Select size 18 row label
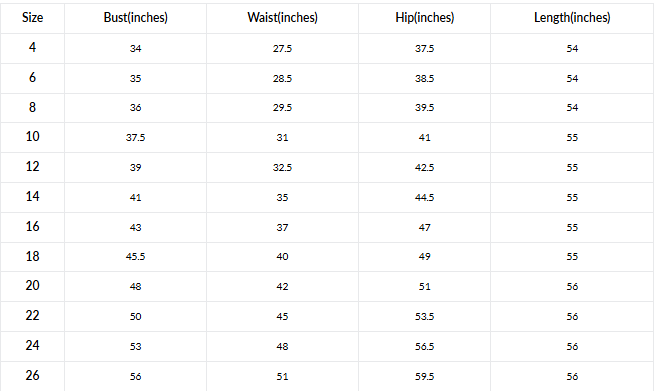The image size is (655, 391). click(x=33, y=256)
